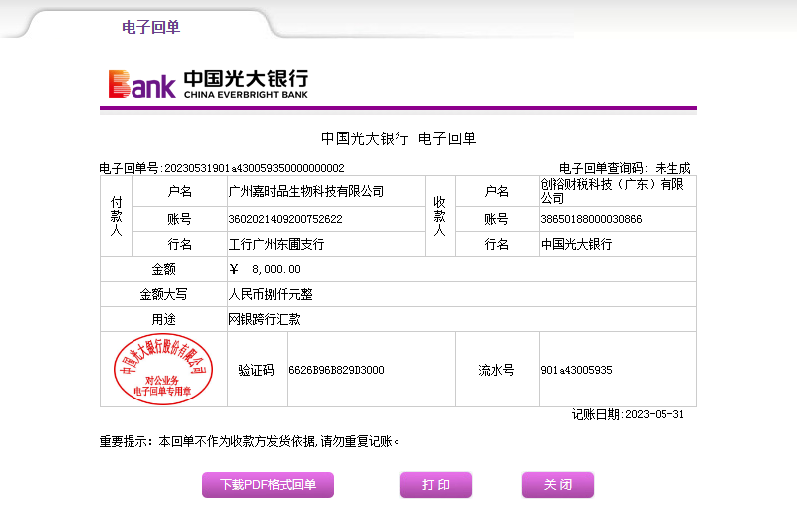This screenshot has height=532, width=797.
Task: Click the 验证码 label
Action: [257, 370]
